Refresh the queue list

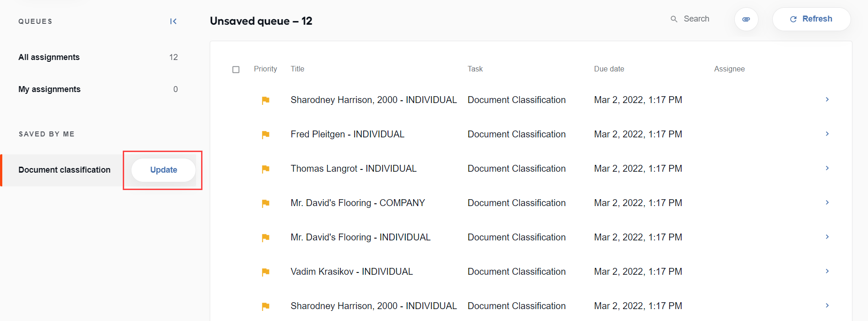(x=811, y=19)
